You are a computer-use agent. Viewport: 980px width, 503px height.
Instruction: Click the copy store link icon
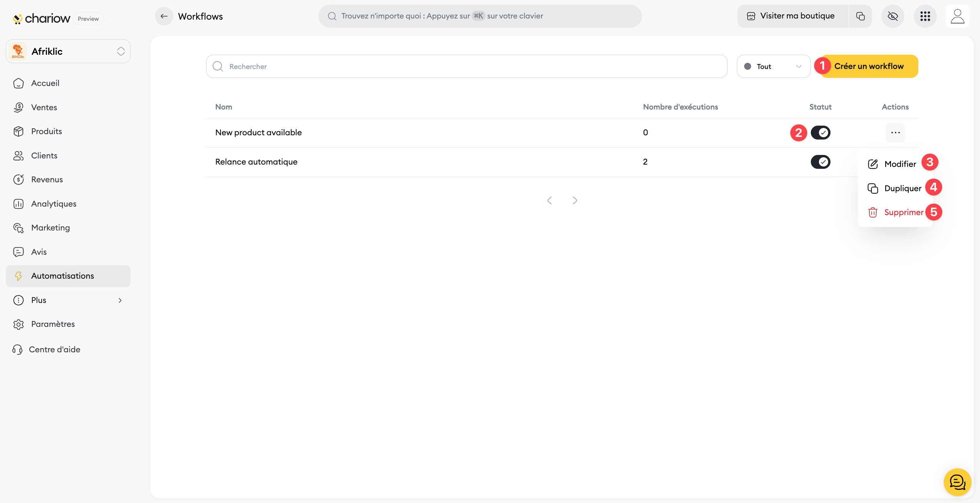pos(860,16)
